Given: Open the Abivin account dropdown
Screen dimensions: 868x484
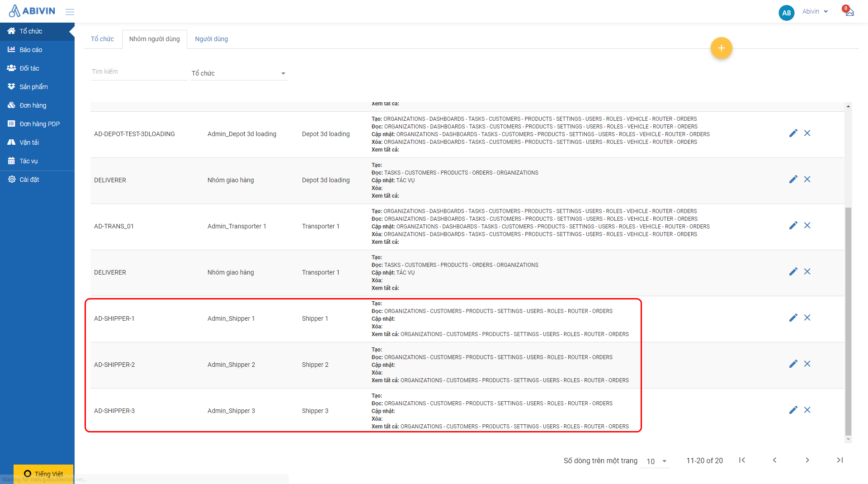Looking at the screenshot, I should pos(815,12).
